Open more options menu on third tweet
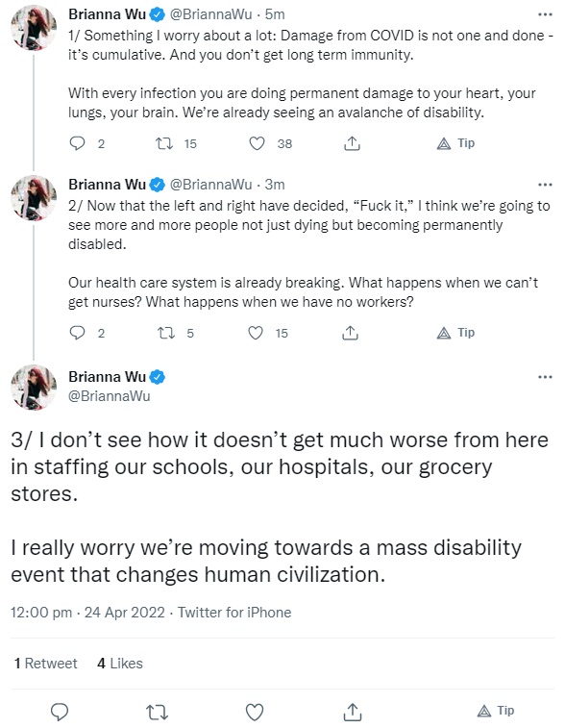The height and width of the screenshot is (728, 565). [x=545, y=377]
